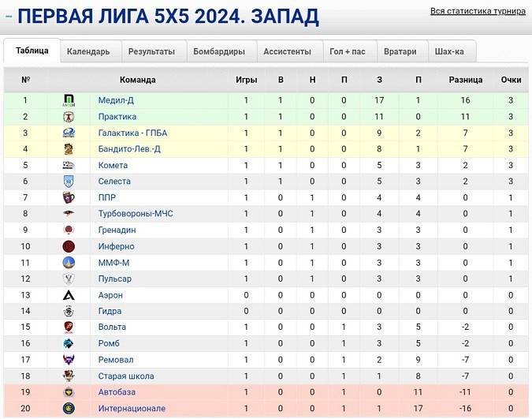
Task: Select the Шах-ка tab
Action: 449,52
